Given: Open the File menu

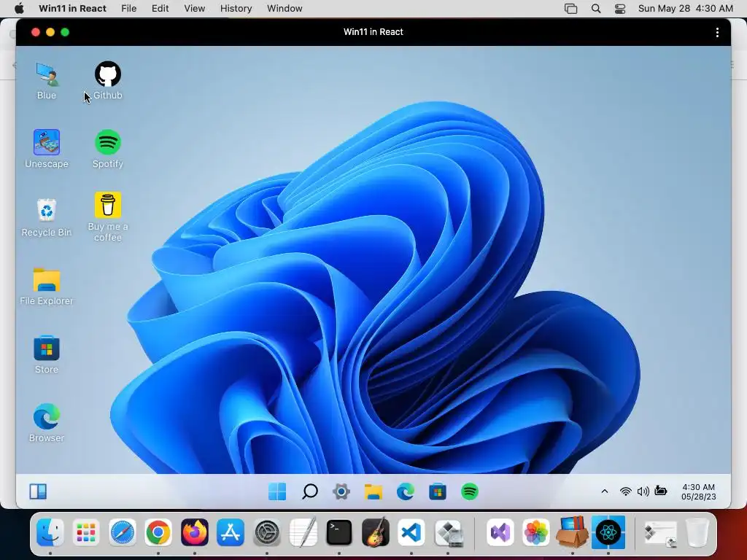Looking at the screenshot, I should point(128,9).
